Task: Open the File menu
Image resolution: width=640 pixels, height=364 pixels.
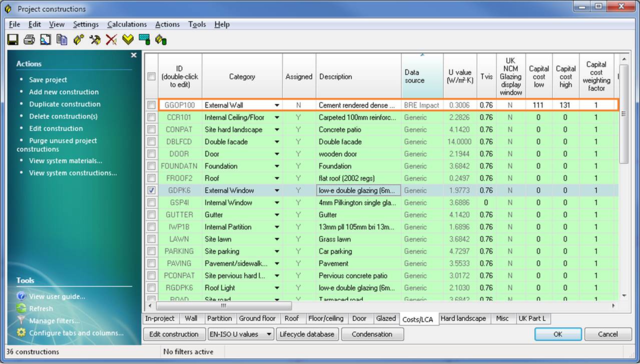Action: pyautogui.click(x=14, y=24)
